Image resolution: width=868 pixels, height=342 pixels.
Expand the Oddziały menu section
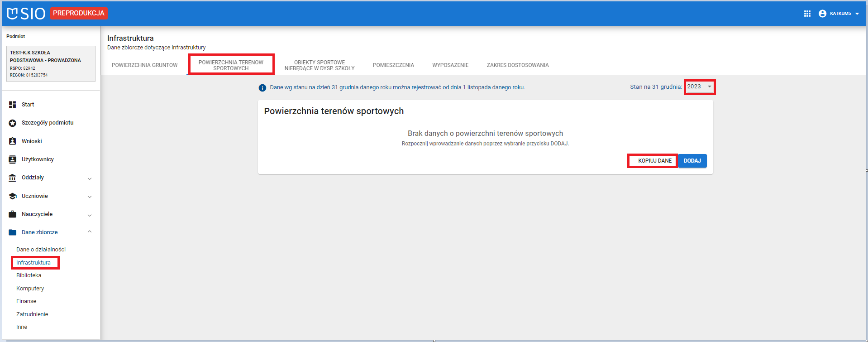(x=90, y=178)
